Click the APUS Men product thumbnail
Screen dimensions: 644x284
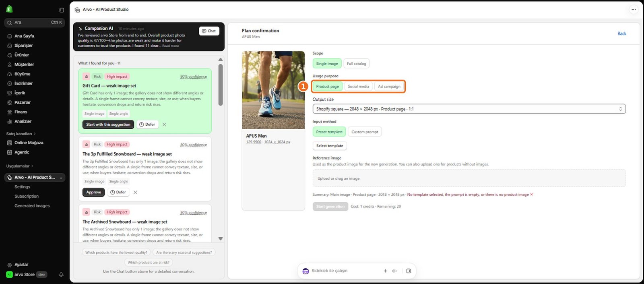coord(273,90)
